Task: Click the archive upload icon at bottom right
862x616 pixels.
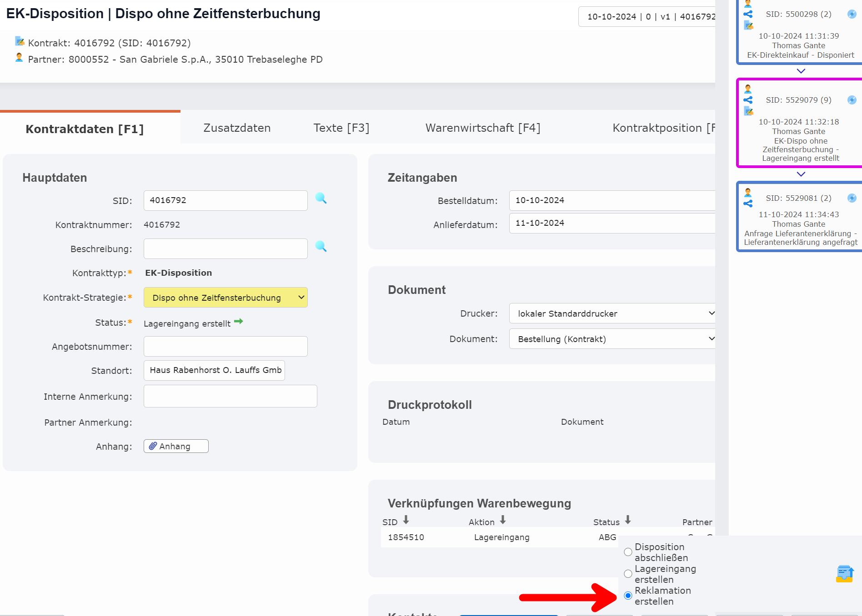Action: (x=845, y=574)
